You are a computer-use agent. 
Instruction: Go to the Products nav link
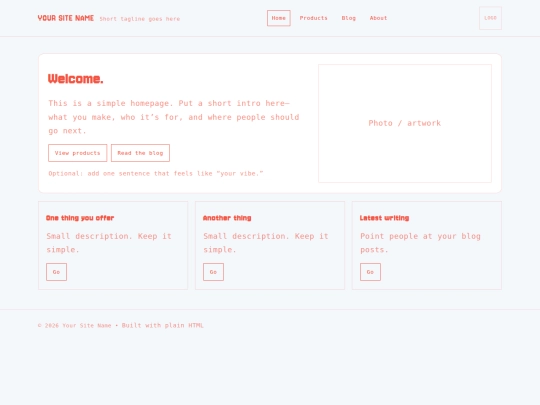pyautogui.click(x=313, y=18)
